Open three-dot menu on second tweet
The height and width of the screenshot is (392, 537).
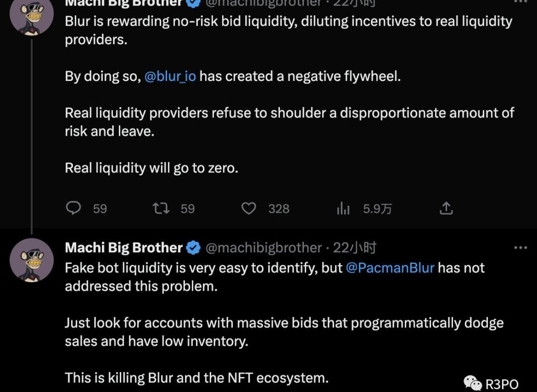521,247
